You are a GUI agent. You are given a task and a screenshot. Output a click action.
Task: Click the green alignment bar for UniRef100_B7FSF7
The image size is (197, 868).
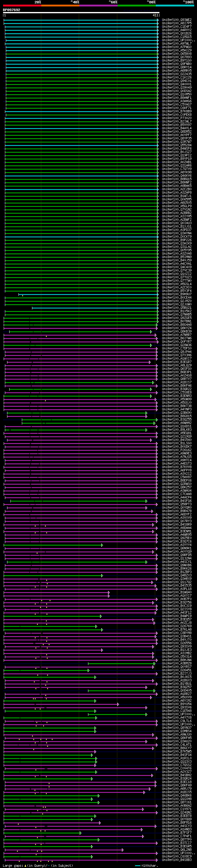(42, 833)
